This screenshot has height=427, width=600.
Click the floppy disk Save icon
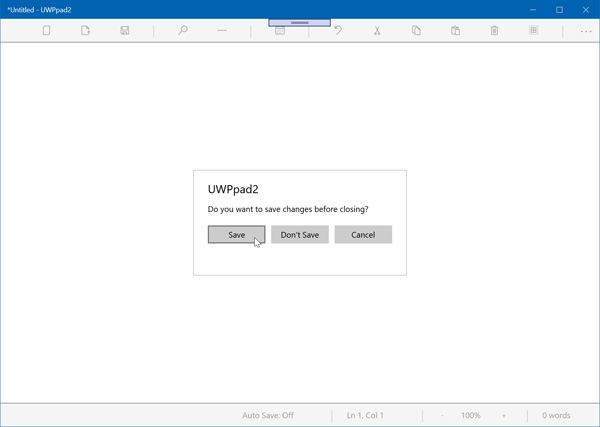tap(125, 31)
